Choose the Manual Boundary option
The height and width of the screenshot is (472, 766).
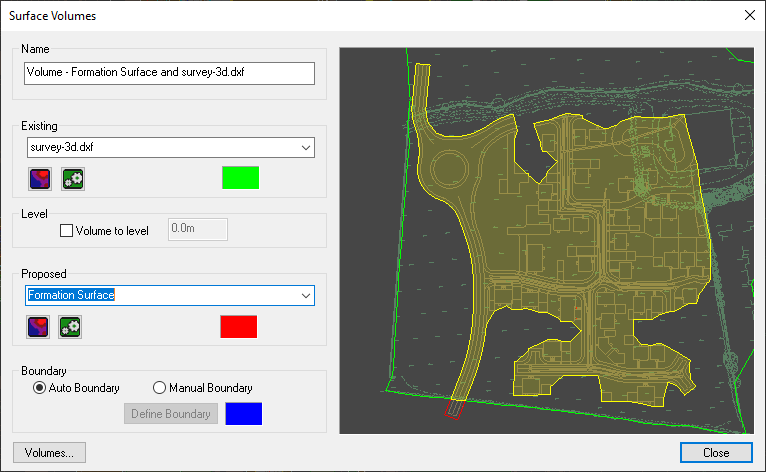click(x=159, y=388)
